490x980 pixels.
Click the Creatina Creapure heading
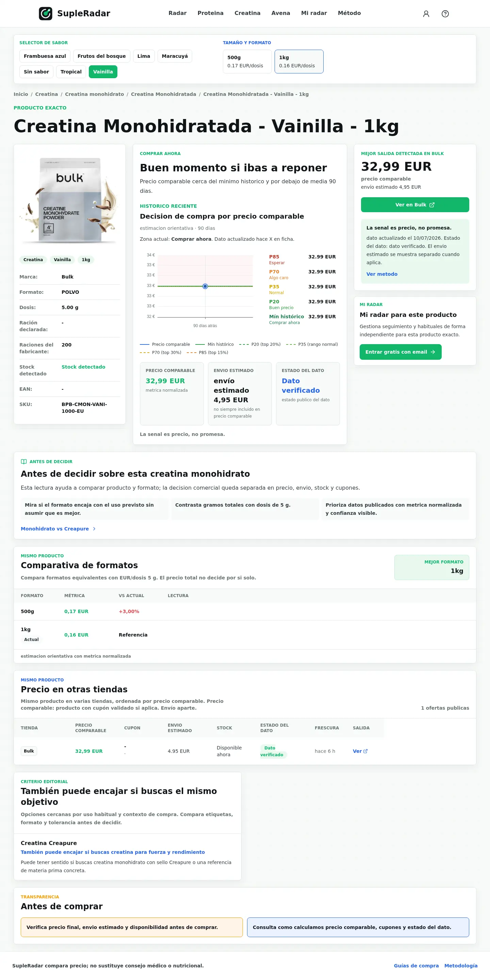click(x=49, y=843)
